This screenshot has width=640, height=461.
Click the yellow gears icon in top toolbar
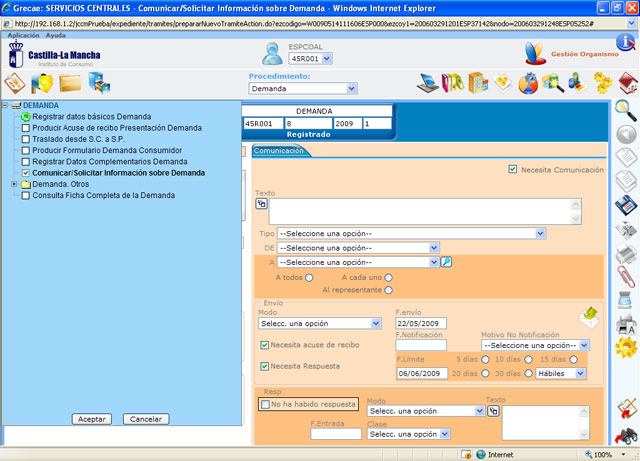coord(602,83)
